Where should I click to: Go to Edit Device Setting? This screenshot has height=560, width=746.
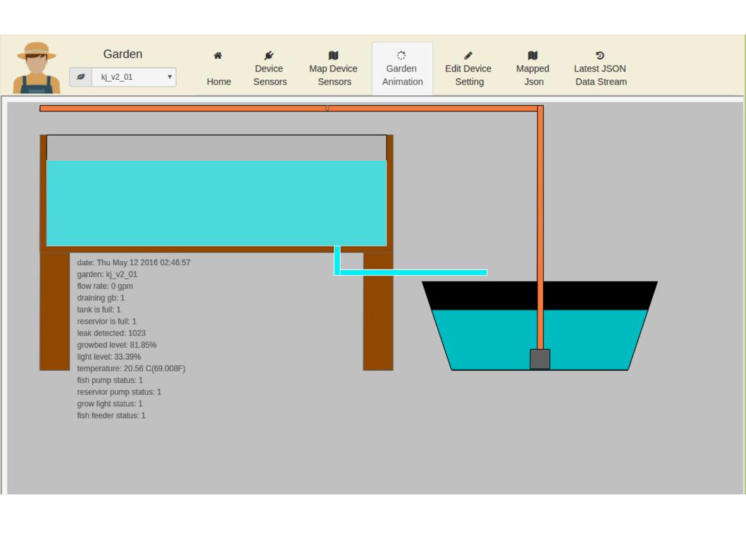pos(469,75)
